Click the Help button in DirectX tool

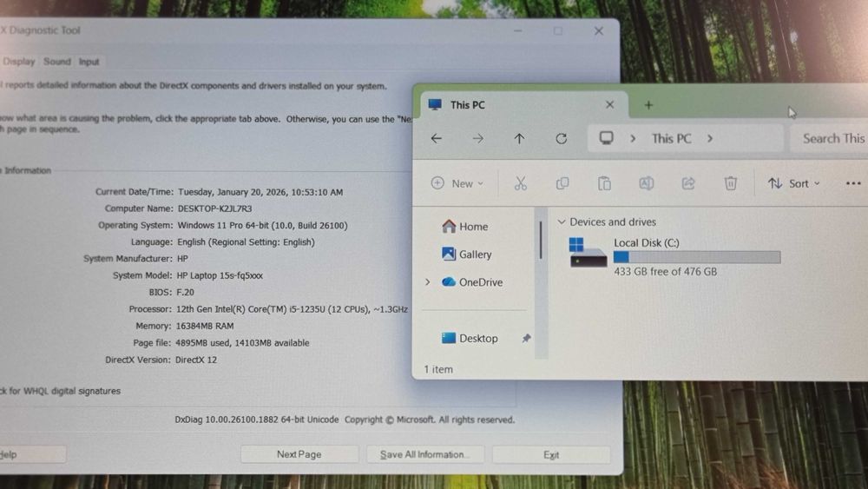[x=32, y=454]
